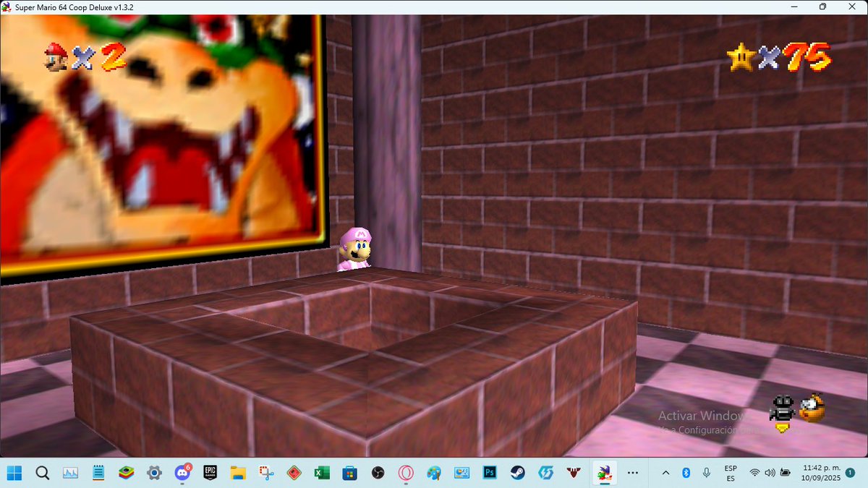Image resolution: width=868 pixels, height=488 pixels.
Task: Open the notification badge showing 1
Action: [850, 473]
